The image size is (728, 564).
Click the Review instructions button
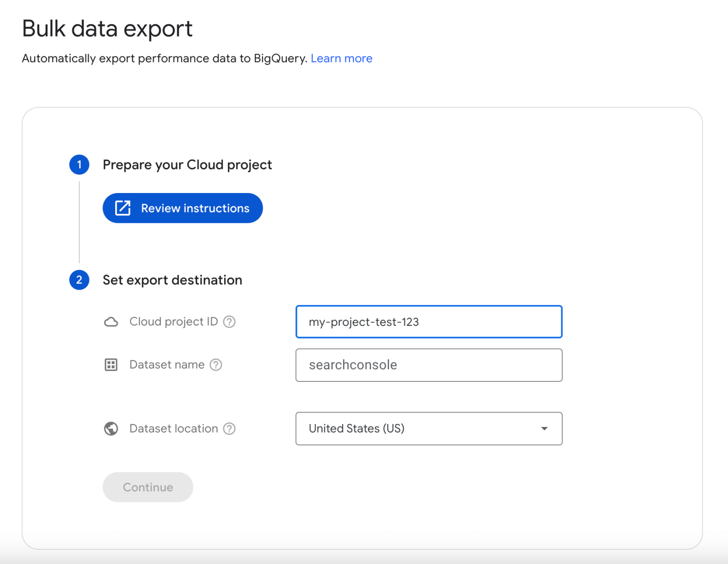[x=182, y=208]
